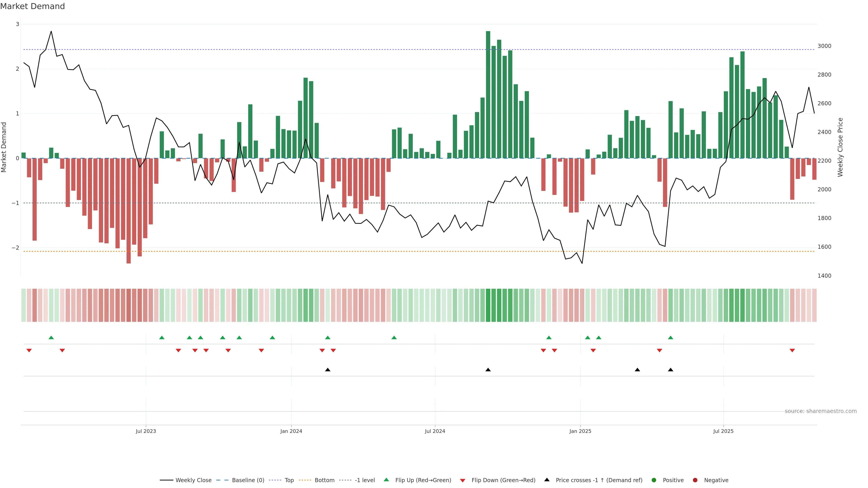The height and width of the screenshot is (488, 868).
Task: Click the leftmost green Flip Up marker
Action: tap(51, 338)
